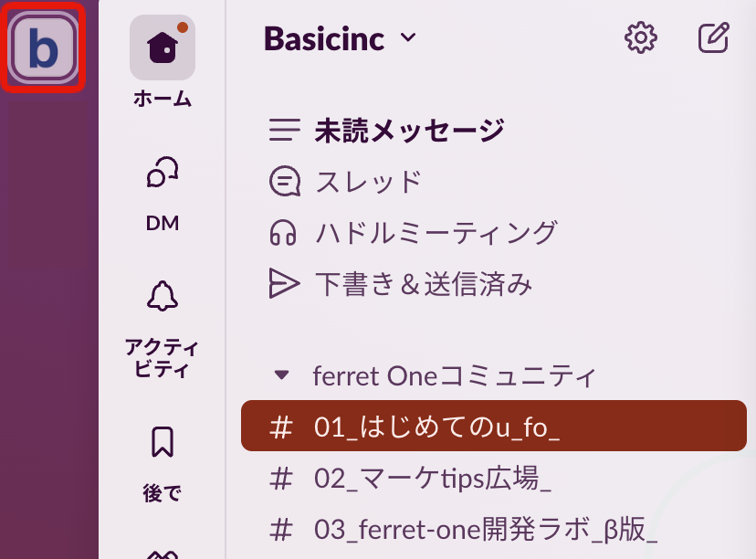Open the preferences gear icon
Image resolution: width=756 pixels, height=559 pixels.
point(641,38)
